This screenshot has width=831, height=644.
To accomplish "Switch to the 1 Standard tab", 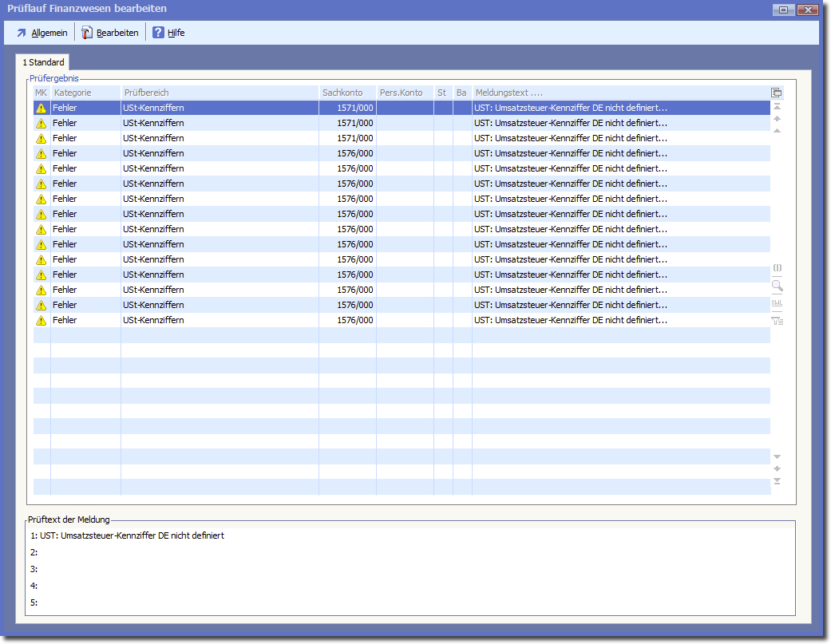I will pos(43,62).
